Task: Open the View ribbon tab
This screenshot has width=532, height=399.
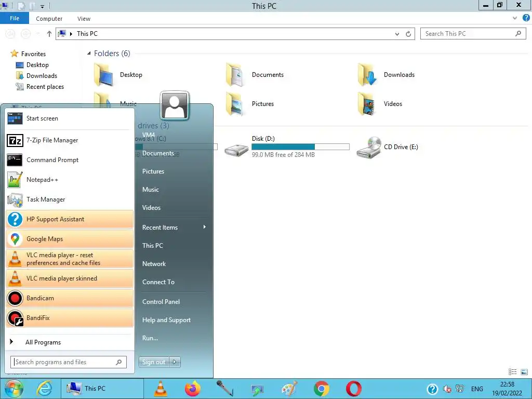Action: 84,19
